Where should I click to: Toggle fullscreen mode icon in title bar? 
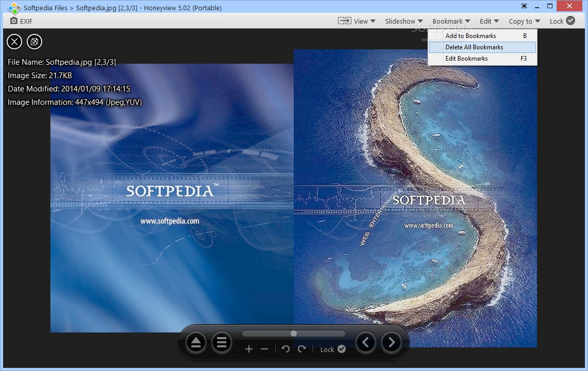coord(524,6)
